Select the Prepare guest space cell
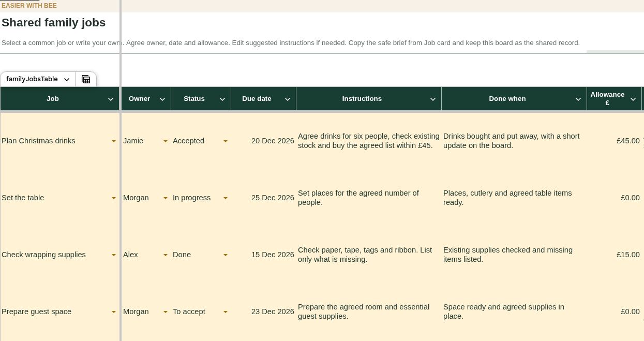Viewport: 644px width, 341px height. [60, 312]
